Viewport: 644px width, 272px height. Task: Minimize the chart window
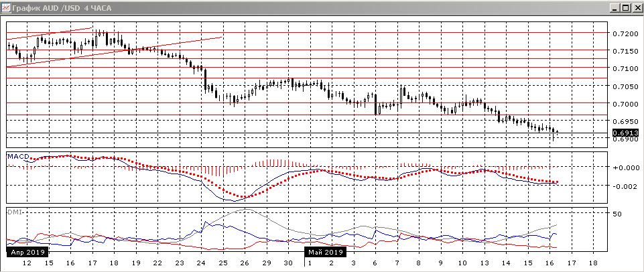(615, 8)
